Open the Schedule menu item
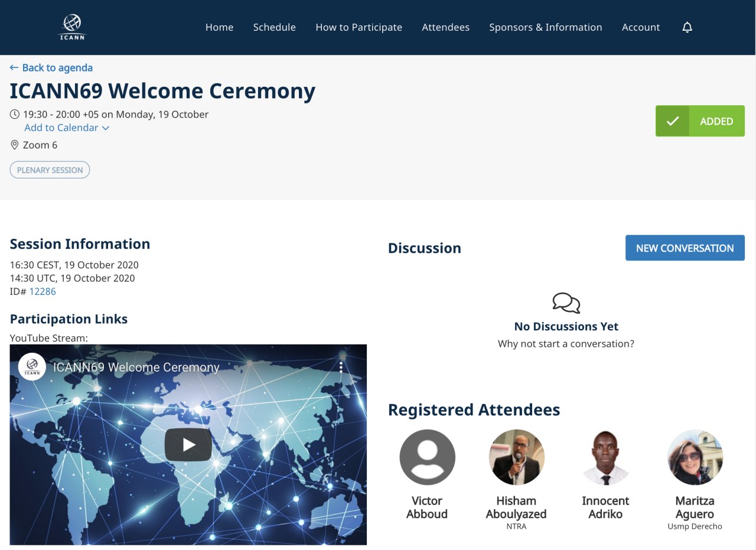This screenshot has width=756, height=550. (274, 27)
